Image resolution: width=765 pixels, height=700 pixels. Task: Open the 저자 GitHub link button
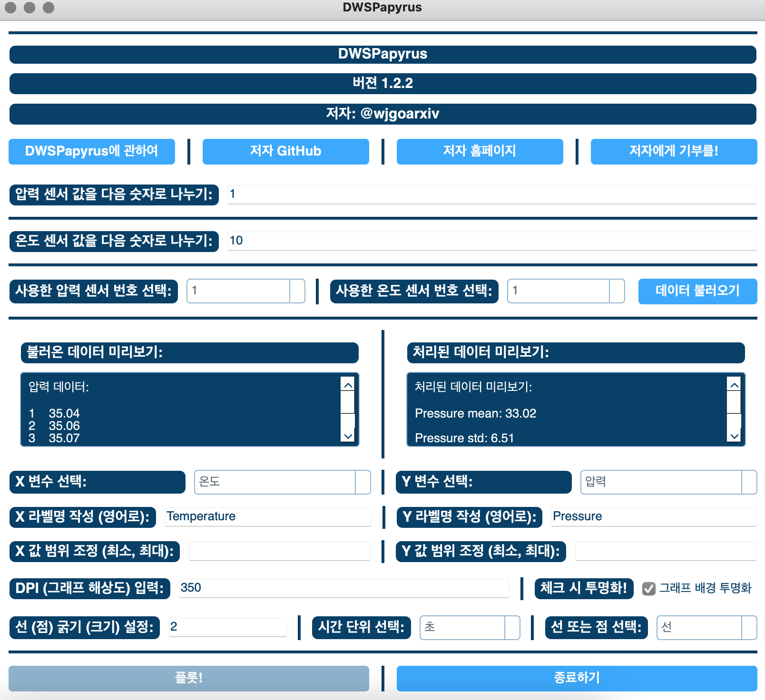pyautogui.click(x=286, y=151)
